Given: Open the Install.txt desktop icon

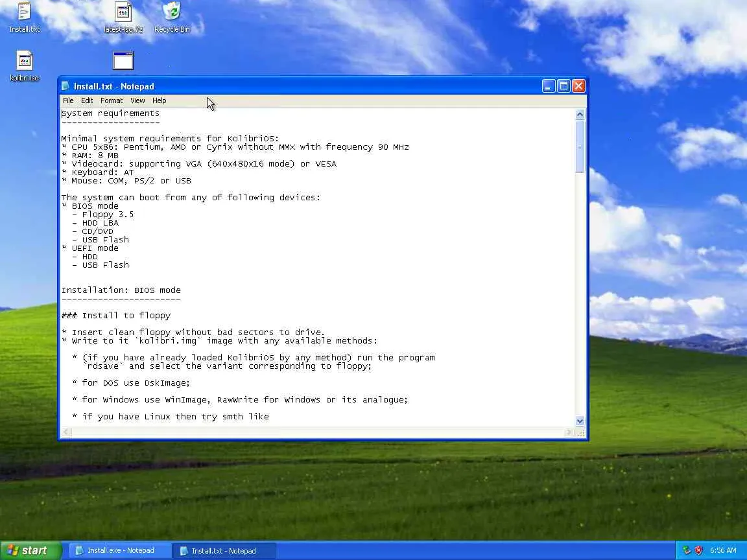Looking at the screenshot, I should [24, 17].
